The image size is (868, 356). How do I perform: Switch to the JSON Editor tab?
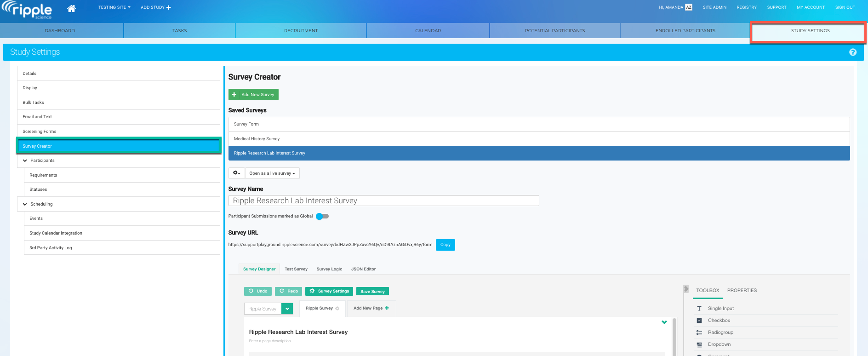363,269
